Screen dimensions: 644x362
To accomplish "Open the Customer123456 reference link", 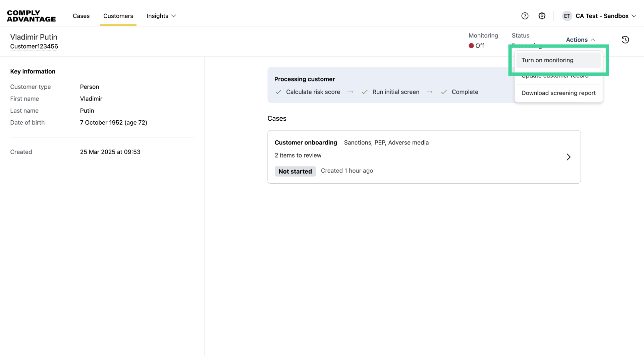I will coord(34,46).
